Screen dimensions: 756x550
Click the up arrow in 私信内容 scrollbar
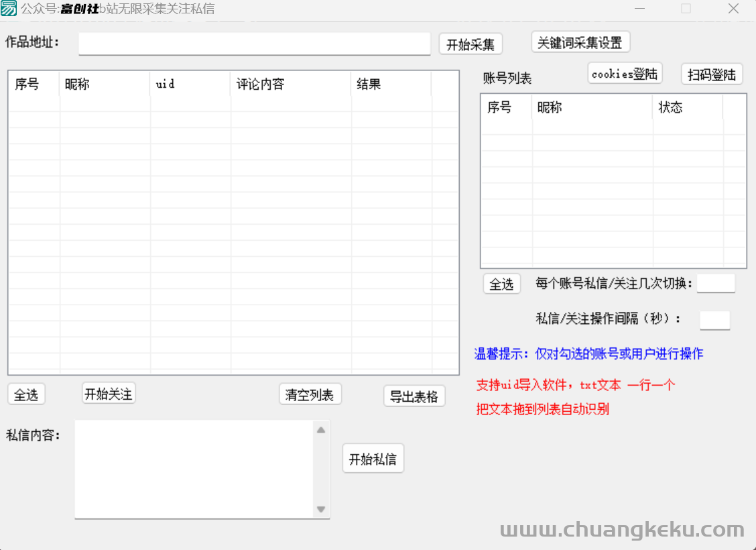[321, 430]
